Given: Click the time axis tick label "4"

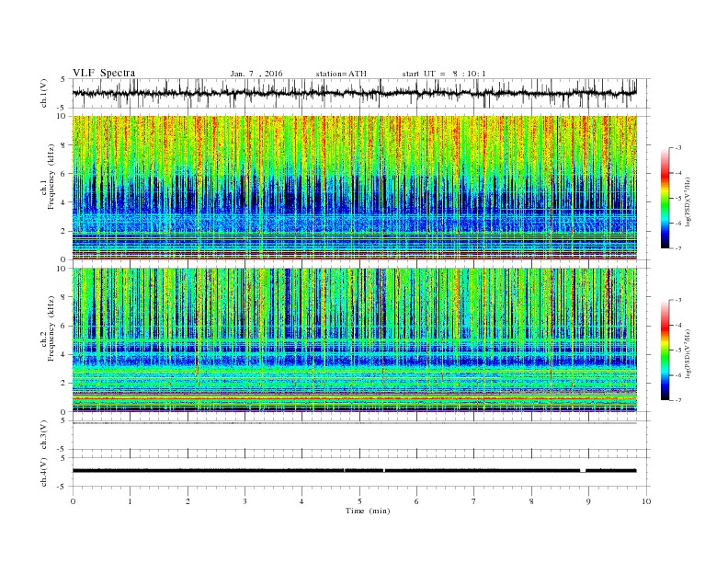Looking at the screenshot, I should click(x=301, y=501).
